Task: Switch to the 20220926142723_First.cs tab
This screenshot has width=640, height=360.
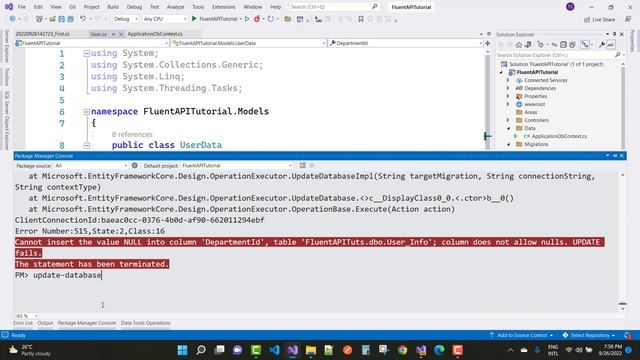Action: pos(42,34)
